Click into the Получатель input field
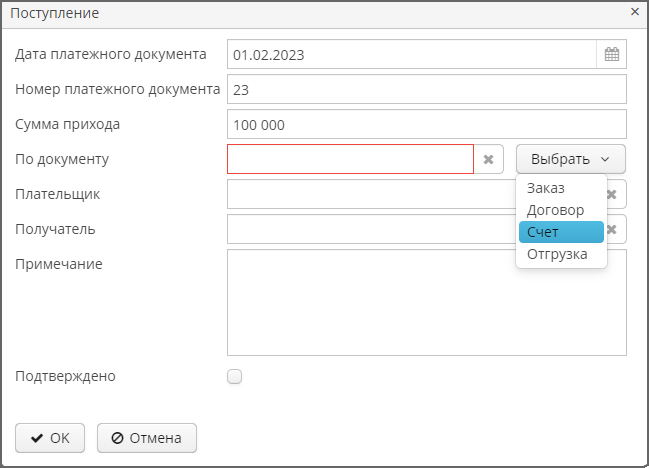Image resolution: width=649 pixels, height=468 pixels. [x=371, y=229]
